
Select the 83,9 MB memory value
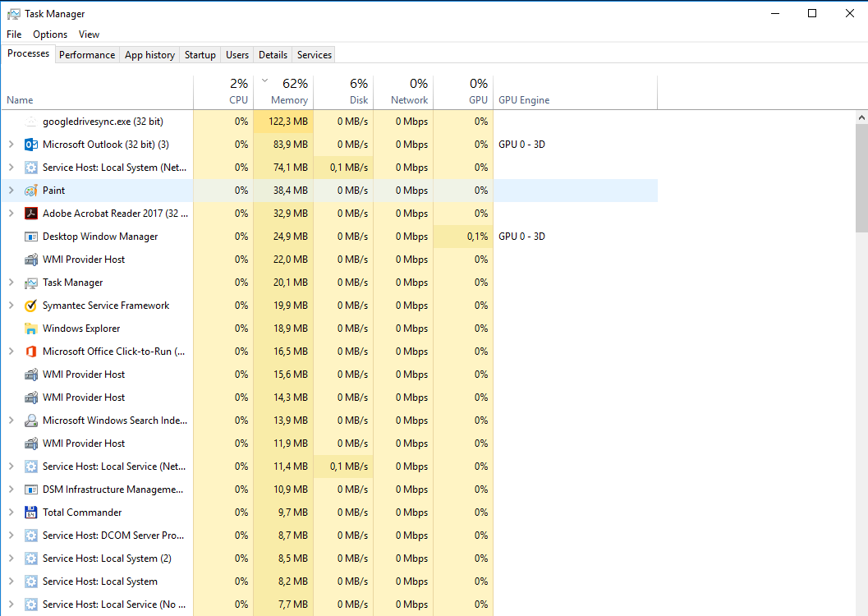pyautogui.click(x=283, y=145)
